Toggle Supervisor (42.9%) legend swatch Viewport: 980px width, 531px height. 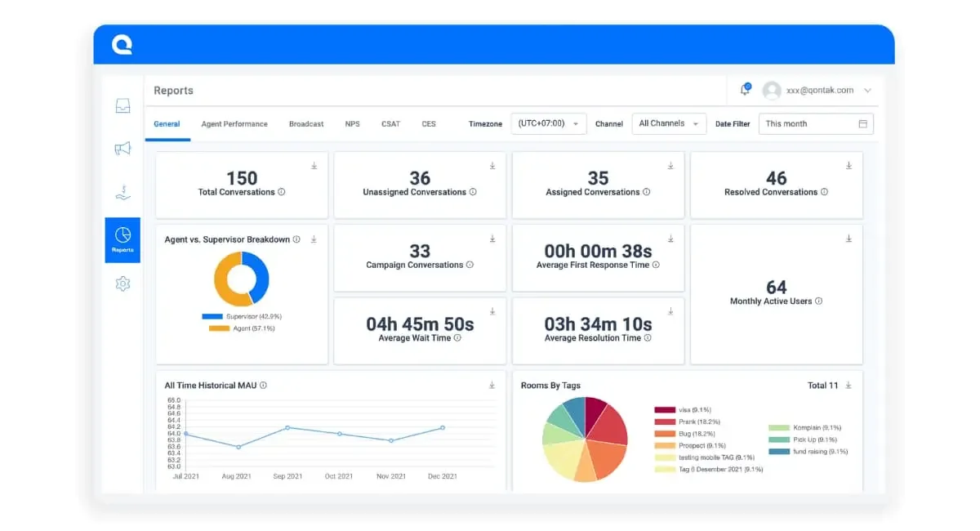(212, 316)
